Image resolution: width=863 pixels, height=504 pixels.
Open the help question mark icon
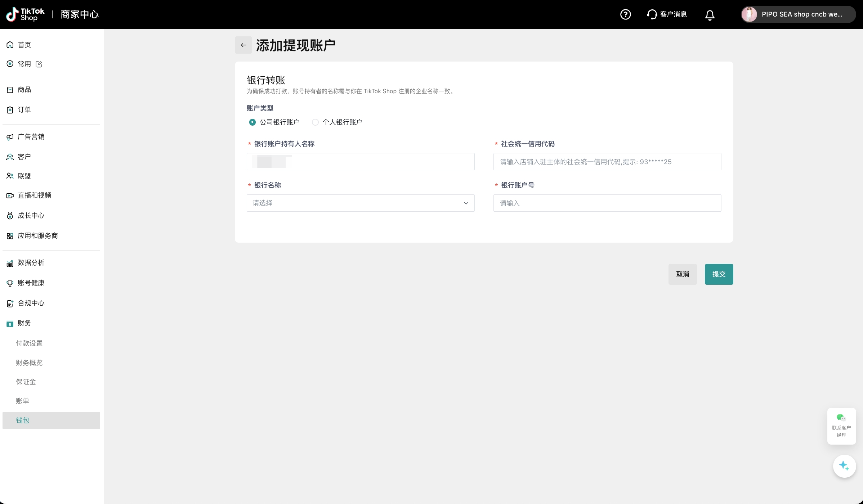(625, 14)
